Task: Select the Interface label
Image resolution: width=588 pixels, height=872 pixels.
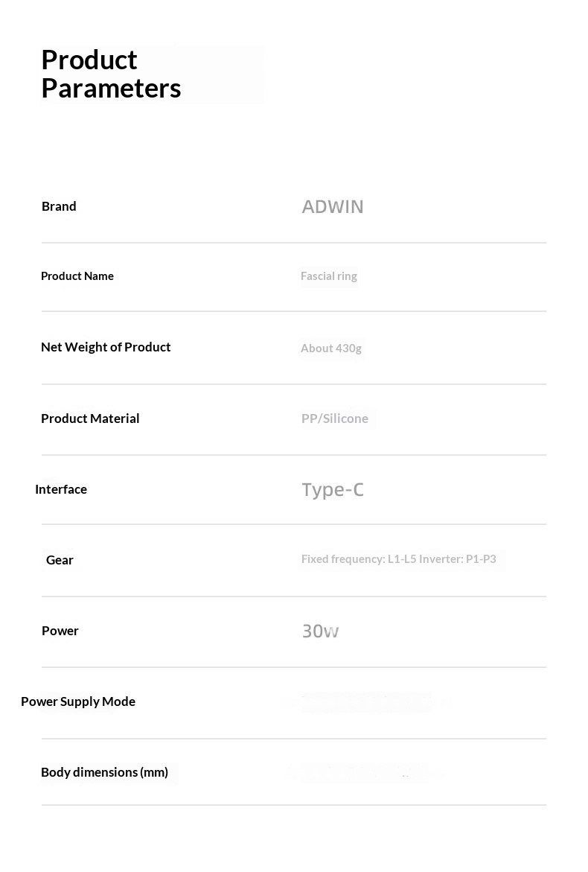Action: (x=61, y=489)
